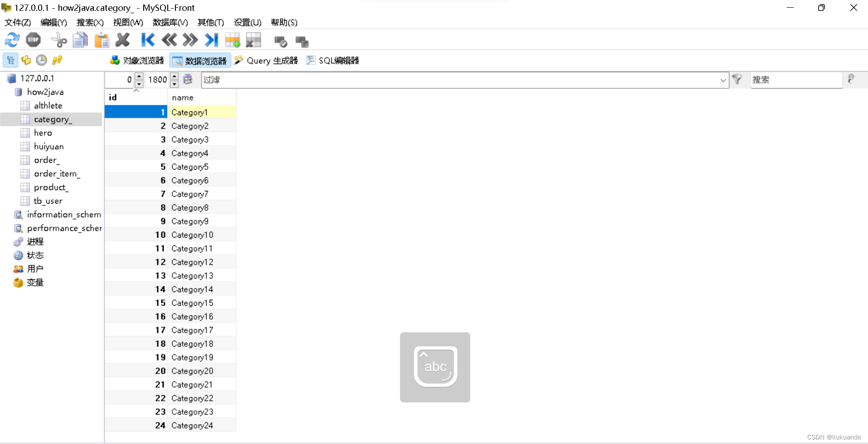Select the Category5 cell
The height and width of the screenshot is (444, 868).
click(x=202, y=166)
